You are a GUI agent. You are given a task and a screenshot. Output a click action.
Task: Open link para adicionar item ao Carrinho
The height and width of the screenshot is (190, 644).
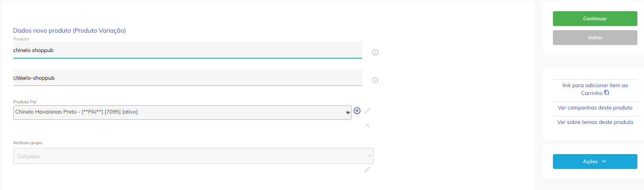pyautogui.click(x=595, y=85)
